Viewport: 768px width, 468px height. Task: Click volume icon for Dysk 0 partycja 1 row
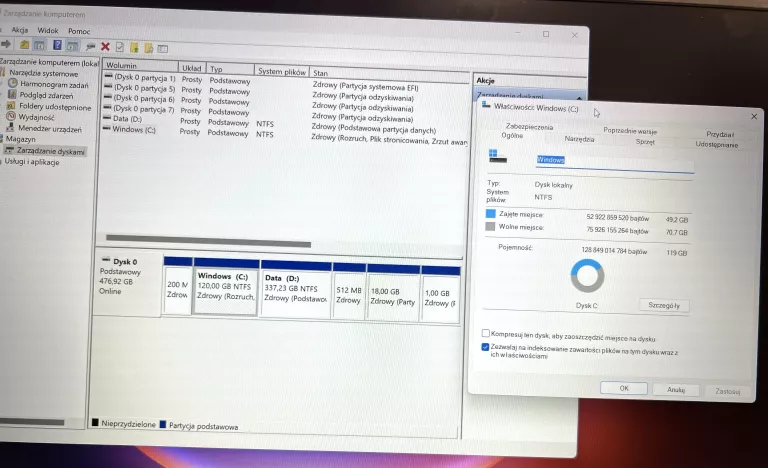coord(108,76)
